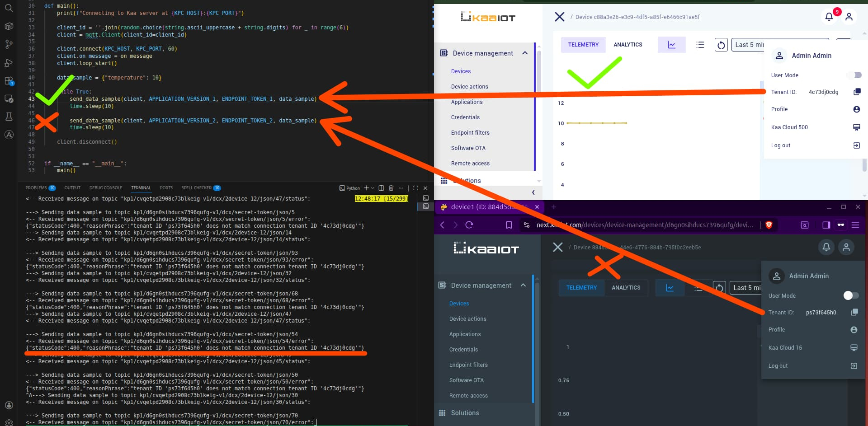Collapse Device management in the light sidebar
868x426 pixels.
point(524,53)
